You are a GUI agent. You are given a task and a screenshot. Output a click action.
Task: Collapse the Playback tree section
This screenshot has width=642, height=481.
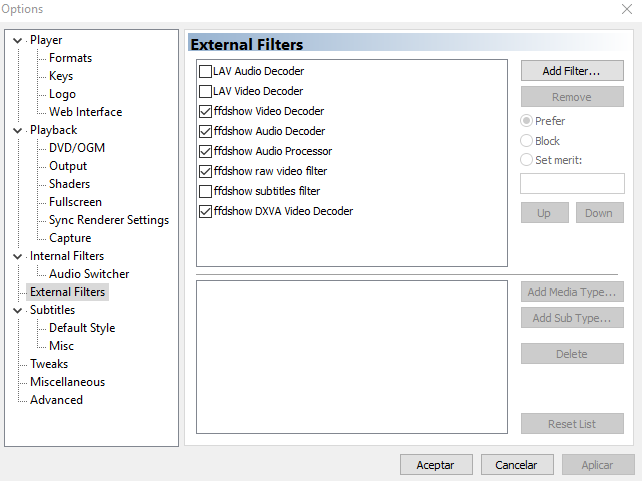(x=18, y=130)
